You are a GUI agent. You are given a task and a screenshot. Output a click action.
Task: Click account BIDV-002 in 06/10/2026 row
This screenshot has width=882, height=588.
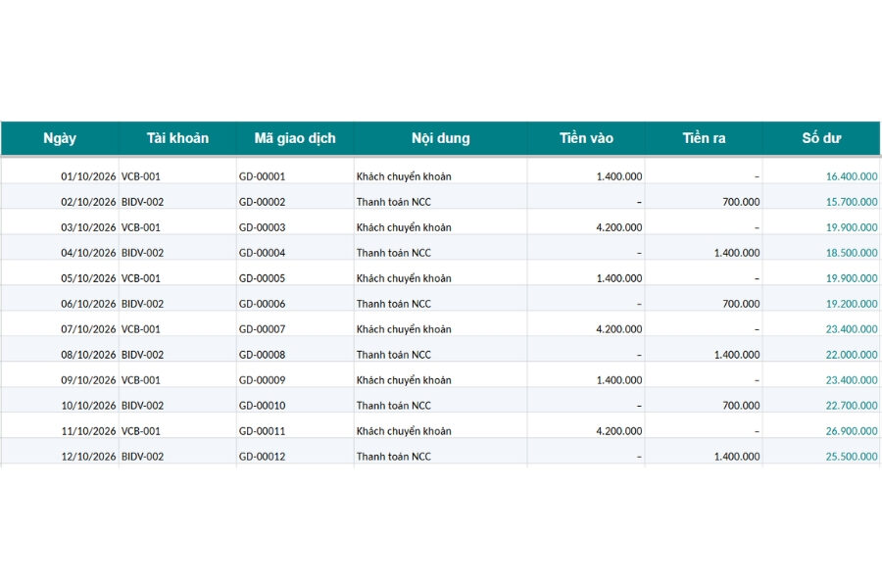point(142,303)
